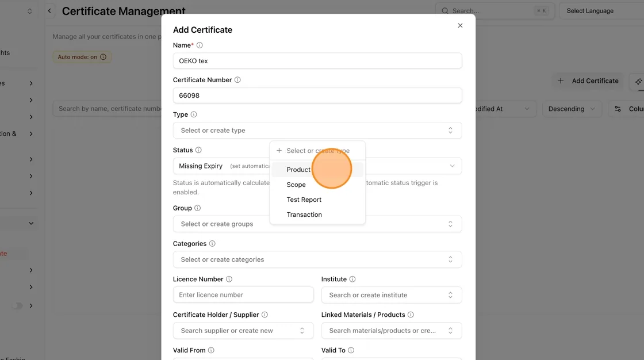The image size is (644, 360).
Task: Click info icon next to Linked Materials / Products
Action: tap(411, 315)
